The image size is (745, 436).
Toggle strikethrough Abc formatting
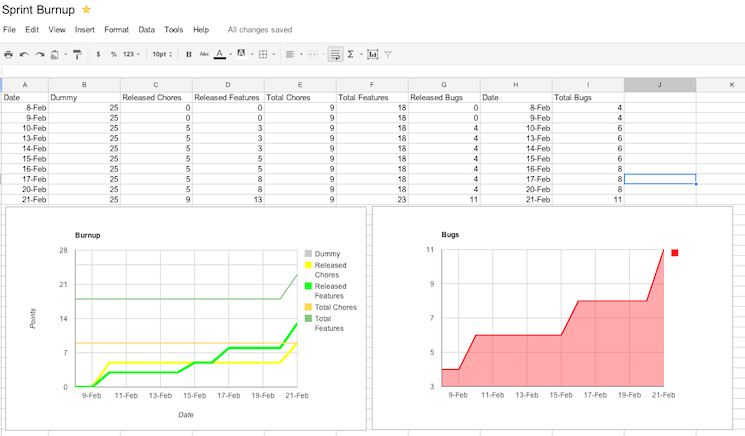(x=204, y=54)
